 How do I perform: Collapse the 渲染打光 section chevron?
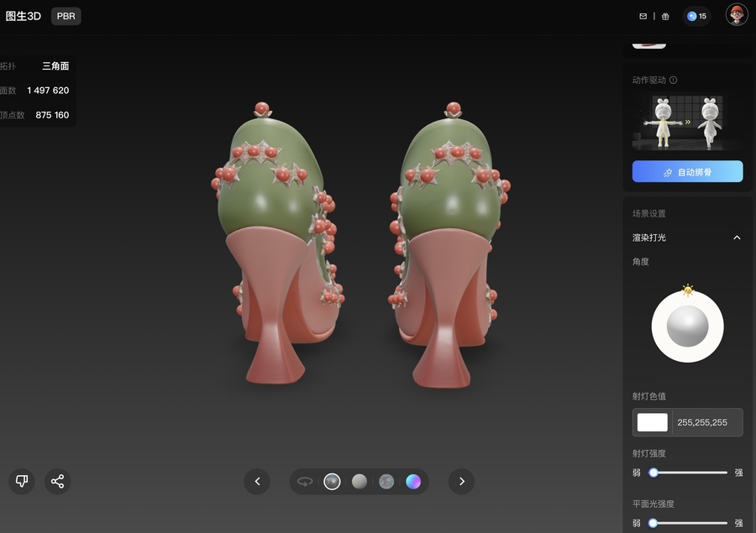pyautogui.click(x=737, y=238)
